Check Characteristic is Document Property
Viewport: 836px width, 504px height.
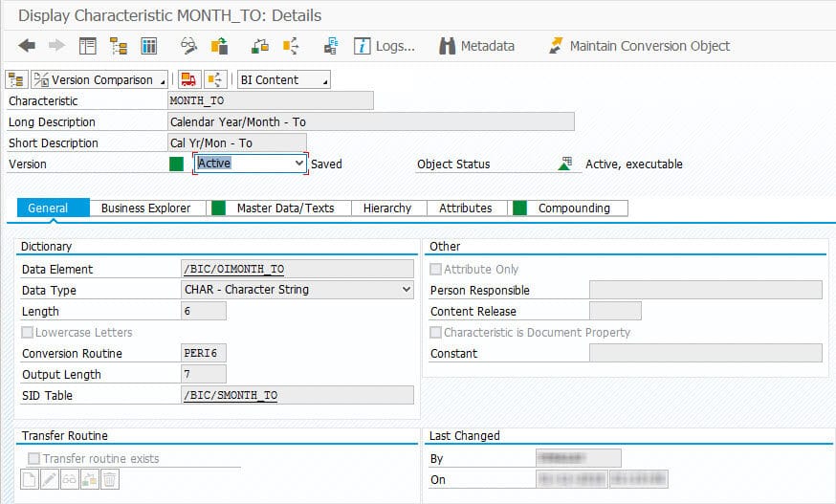(436, 333)
